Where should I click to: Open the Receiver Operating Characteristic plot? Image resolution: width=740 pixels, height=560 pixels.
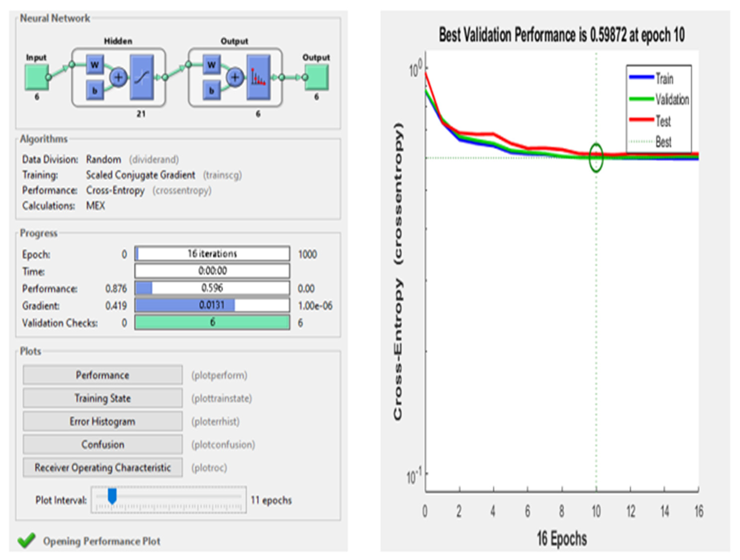tap(102, 467)
